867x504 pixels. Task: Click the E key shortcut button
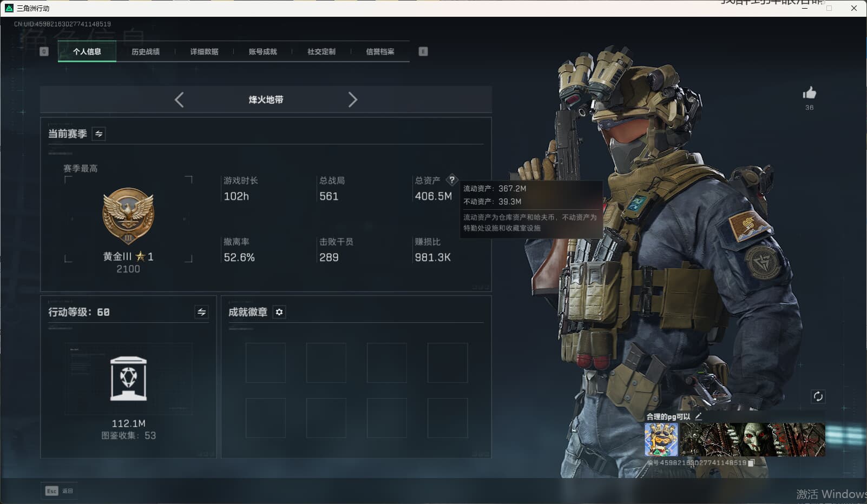[423, 51]
